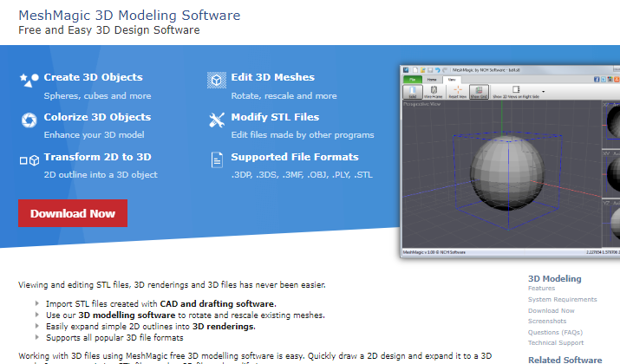620x364 pixels.
Task: Open the Questions (FAQs) sidebar link
Action: (x=555, y=333)
